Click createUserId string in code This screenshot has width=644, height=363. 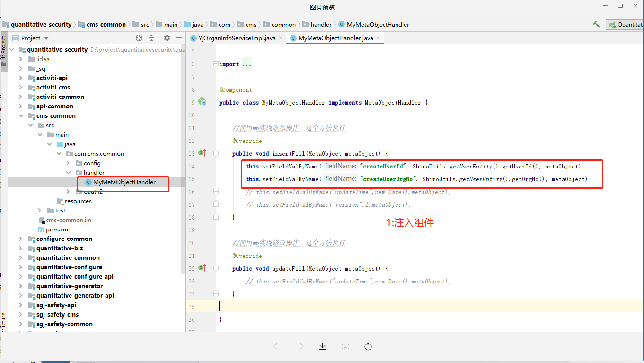(383, 167)
